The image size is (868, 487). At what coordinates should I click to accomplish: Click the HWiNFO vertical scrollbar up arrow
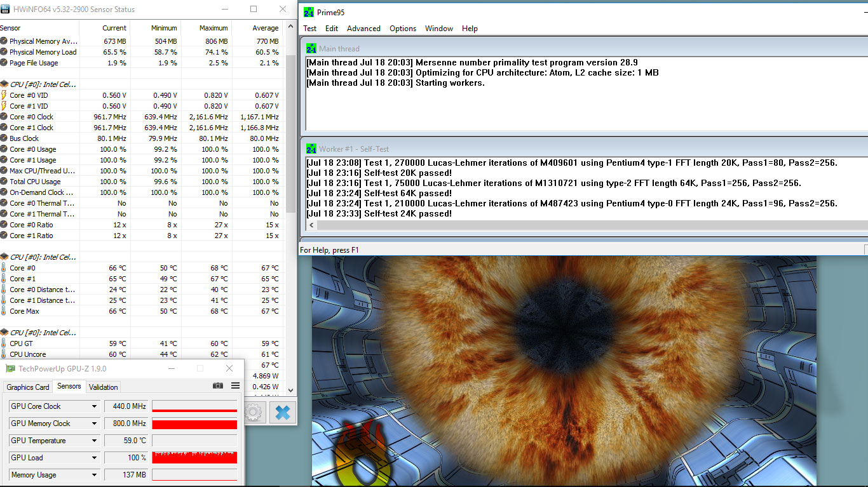point(291,27)
